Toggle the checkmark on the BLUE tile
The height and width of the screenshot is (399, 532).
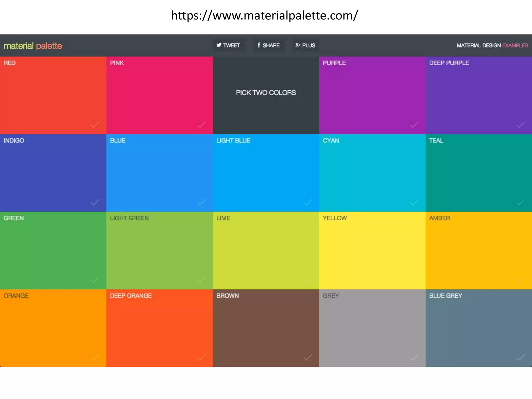201,202
